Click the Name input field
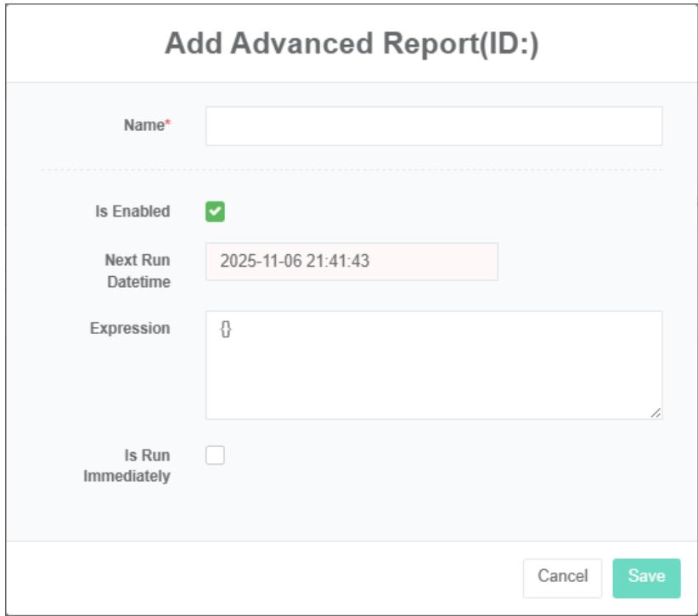 (x=433, y=127)
